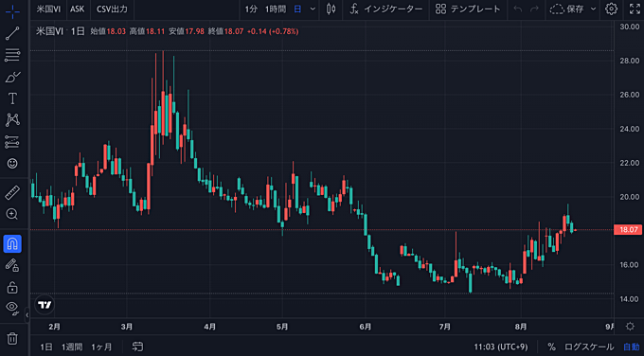Switch the ASK price button
The image size is (644, 356).
click(x=77, y=9)
